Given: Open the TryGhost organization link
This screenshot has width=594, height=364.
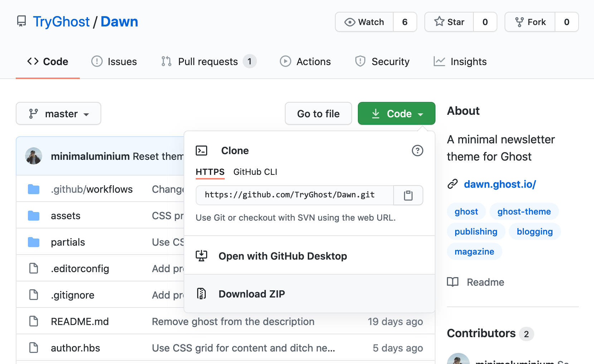Looking at the screenshot, I should click(x=61, y=22).
